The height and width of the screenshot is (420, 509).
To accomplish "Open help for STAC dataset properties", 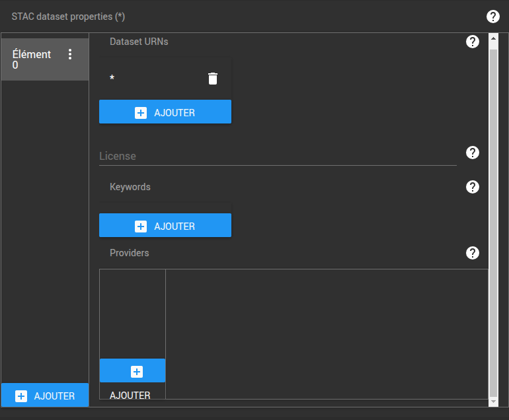I will [492, 17].
